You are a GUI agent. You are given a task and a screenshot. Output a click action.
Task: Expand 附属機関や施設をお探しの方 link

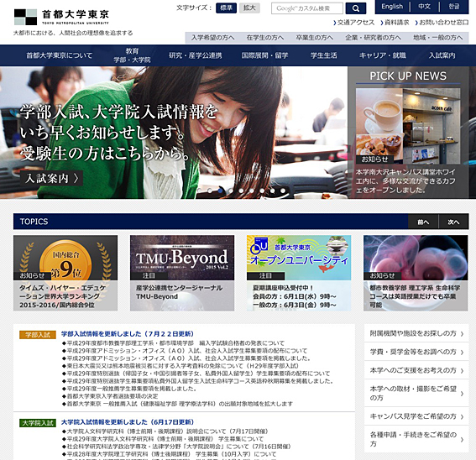[x=416, y=333]
